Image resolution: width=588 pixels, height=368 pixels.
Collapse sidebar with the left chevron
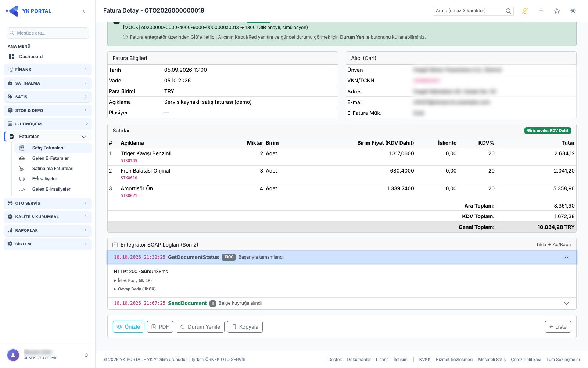tap(84, 11)
